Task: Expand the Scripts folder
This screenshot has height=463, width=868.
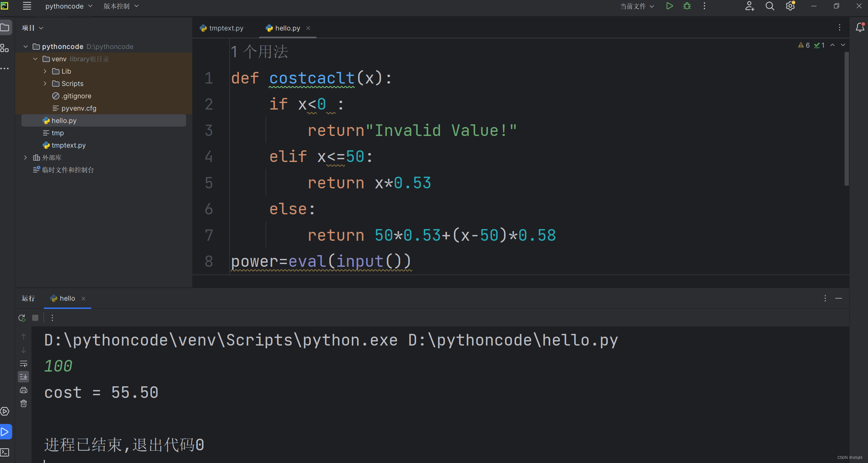Action: [x=45, y=83]
